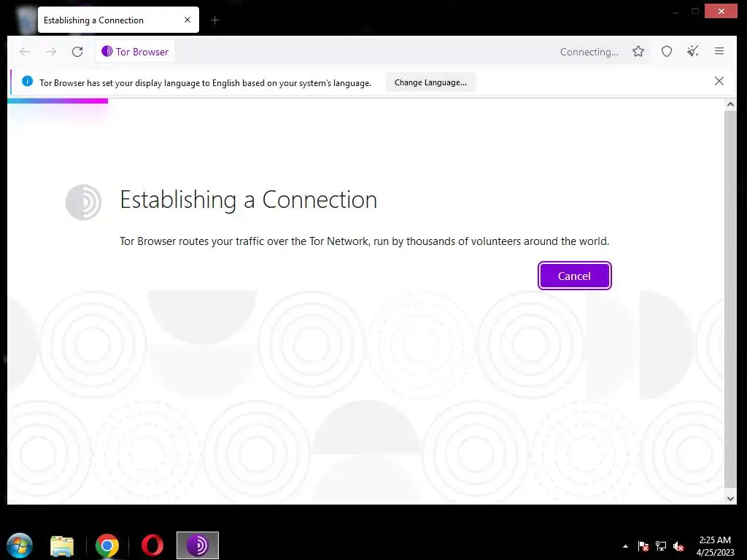This screenshot has height=560, width=747.
Task: Click the muted volume tray icon
Action: pos(678,546)
